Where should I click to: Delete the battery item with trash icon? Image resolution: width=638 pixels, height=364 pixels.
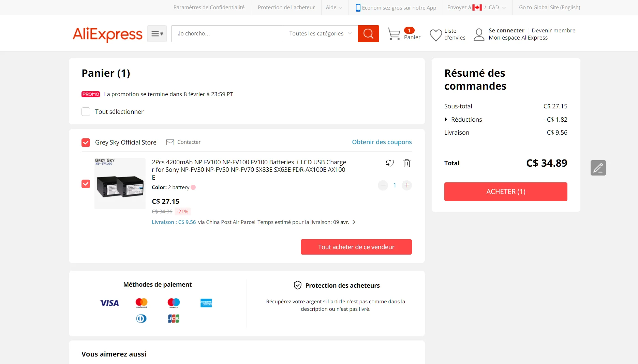point(407,163)
